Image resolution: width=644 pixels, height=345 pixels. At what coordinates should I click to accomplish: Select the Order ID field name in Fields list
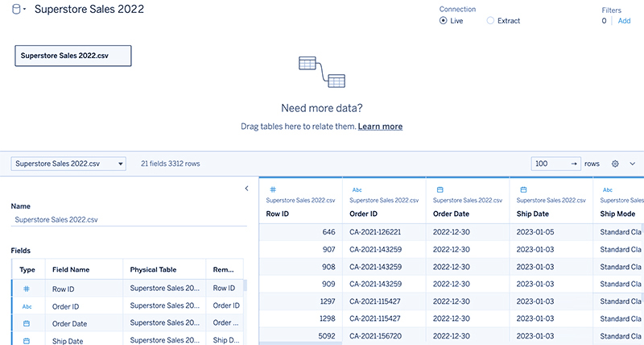65,306
